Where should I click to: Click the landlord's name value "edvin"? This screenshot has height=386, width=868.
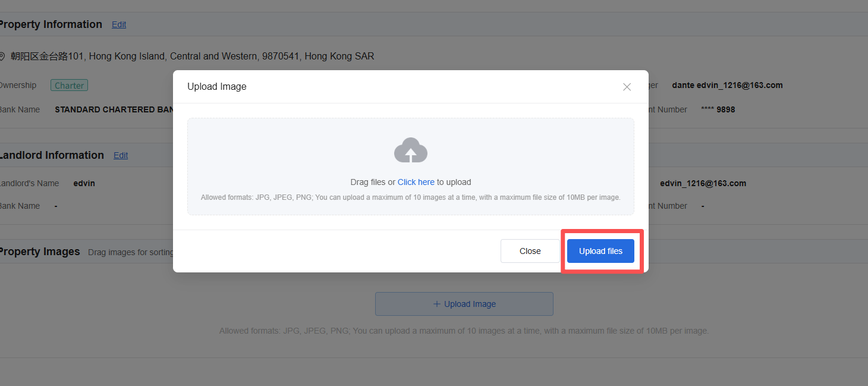[x=84, y=183]
